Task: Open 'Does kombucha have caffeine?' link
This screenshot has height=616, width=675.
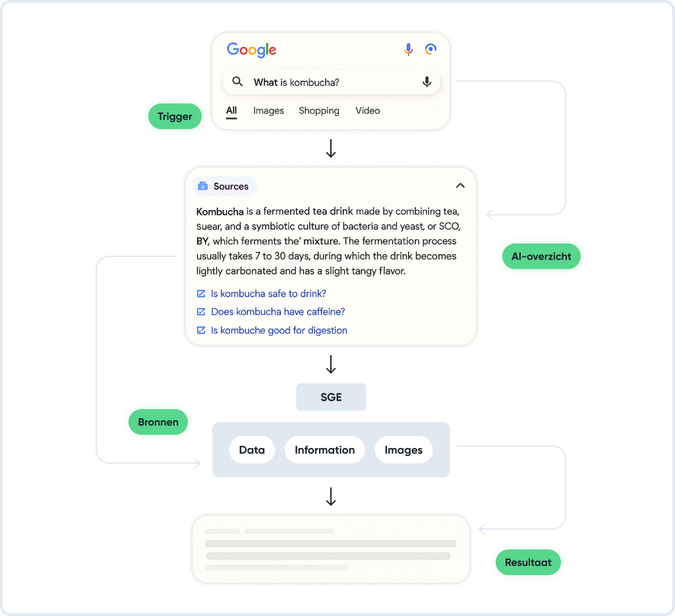Action: (278, 312)
